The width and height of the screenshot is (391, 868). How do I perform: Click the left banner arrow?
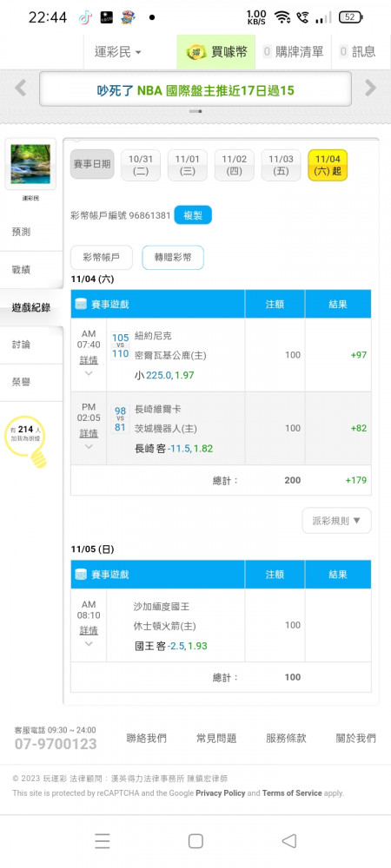21,88
